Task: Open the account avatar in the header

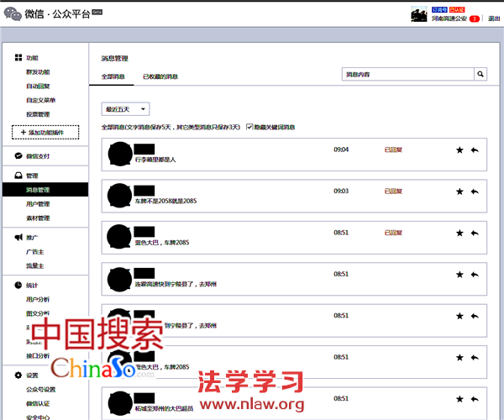Action: coord(419,14)
